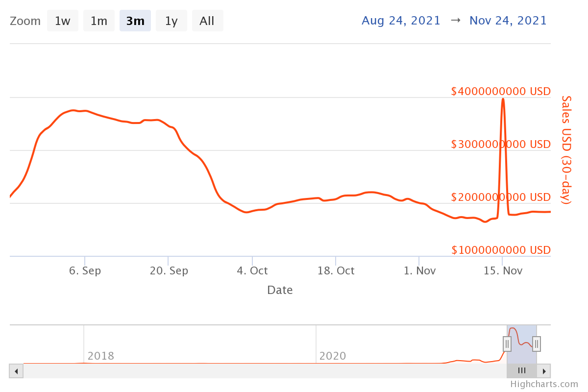Set zoom range to 1y

coord(171,21)
